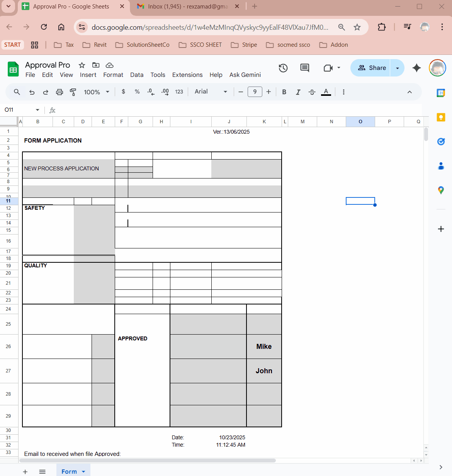Toggle strikethrough formatting
The height and width of the screenshot is (476, 452).
click(x=312, y=92)
